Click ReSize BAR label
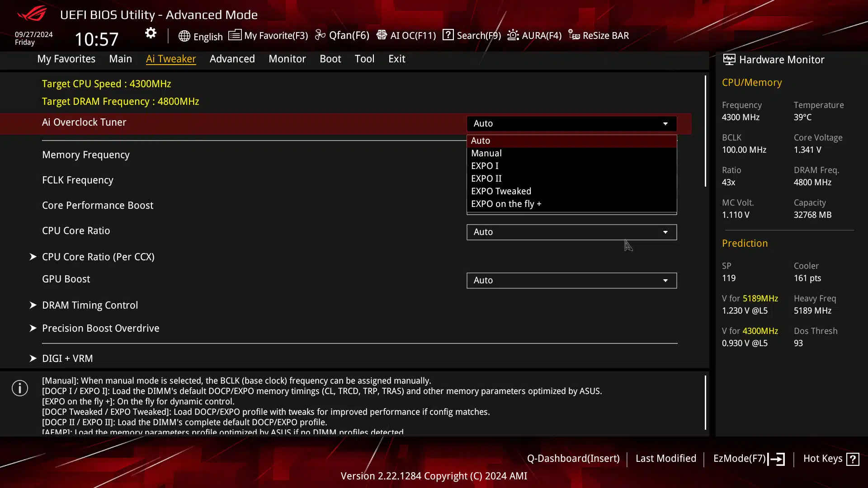 tap(606, 35)
